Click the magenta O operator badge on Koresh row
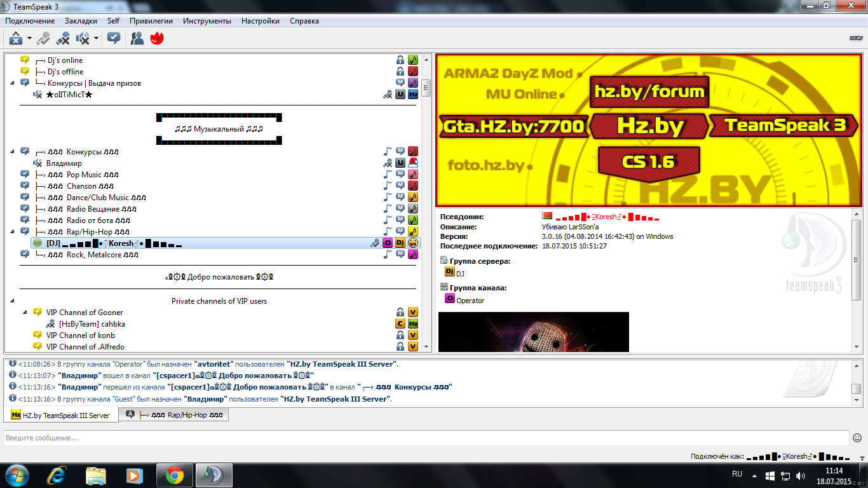 click(388, 243)
